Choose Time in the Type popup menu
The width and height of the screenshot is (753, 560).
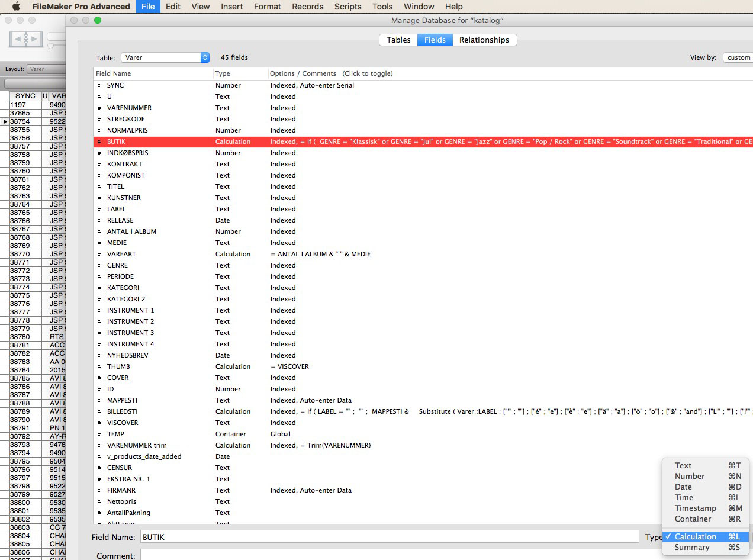705,497
